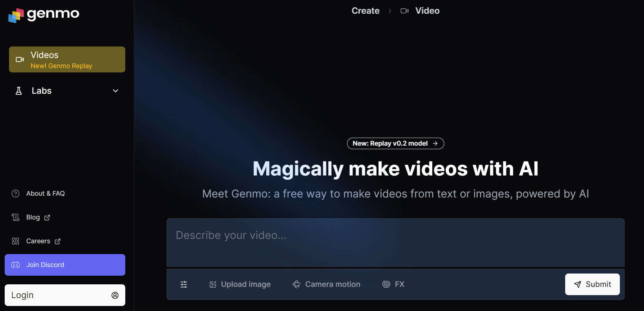The image size is (644, 311).
Task: Click the Meet Genmo subtitle text
Action: click(395, 194)
